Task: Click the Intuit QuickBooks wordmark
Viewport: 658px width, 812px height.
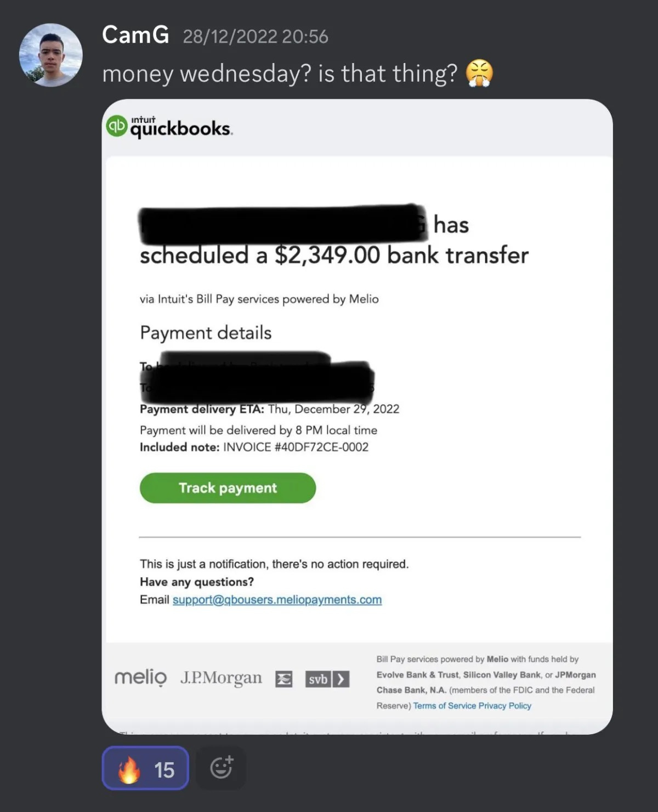Action: 181,127
